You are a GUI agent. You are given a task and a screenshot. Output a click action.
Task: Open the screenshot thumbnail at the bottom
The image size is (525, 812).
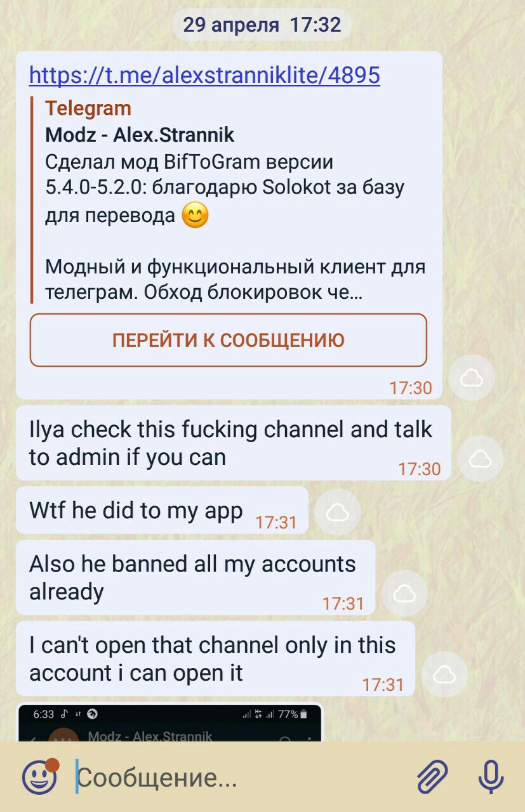tap(169, 722)
